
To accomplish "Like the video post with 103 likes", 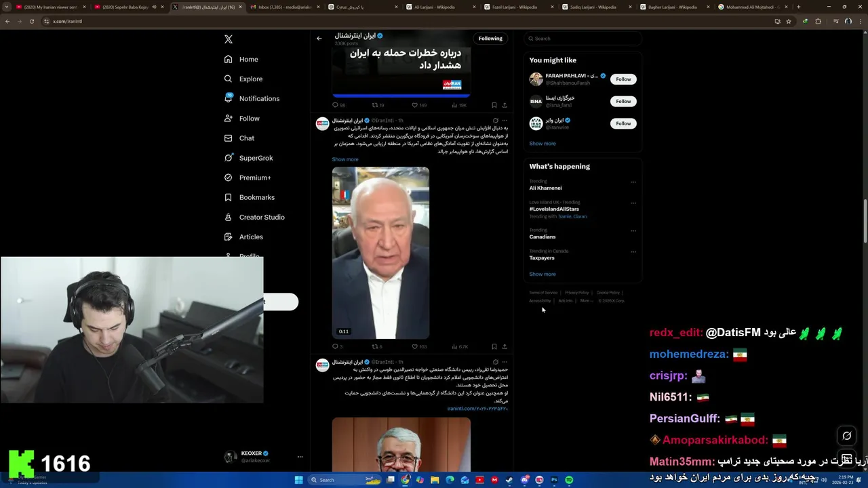I will 419,346.
